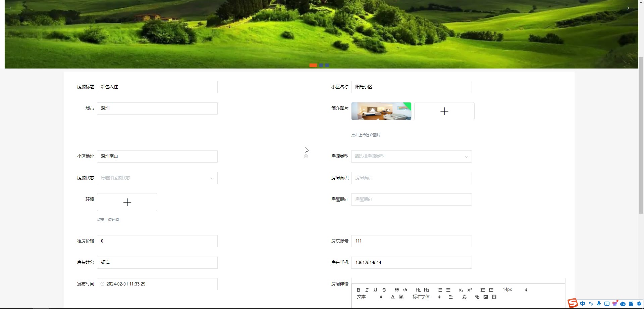
Task: Open the IME toolbox grid icon
Action: (x=631, y=304)
